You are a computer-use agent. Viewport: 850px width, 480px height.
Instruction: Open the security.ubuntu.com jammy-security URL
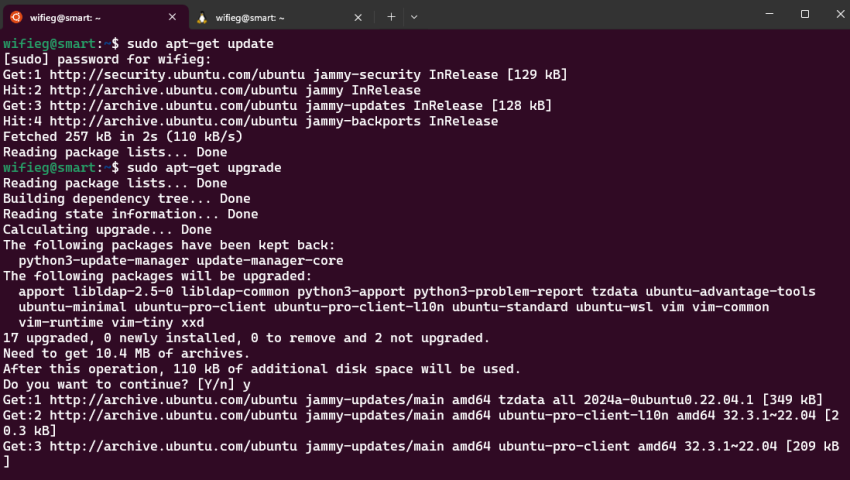177,74
